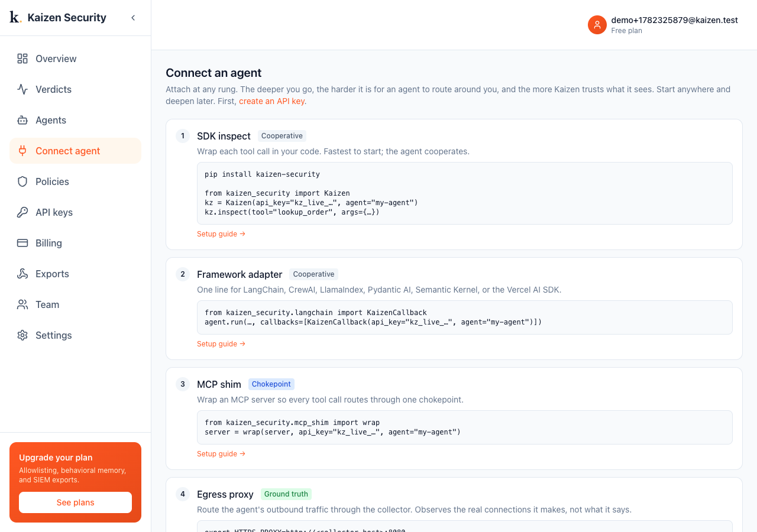Click the mcp_shim import wrap line
757x532 pixels.
point(292,423)
